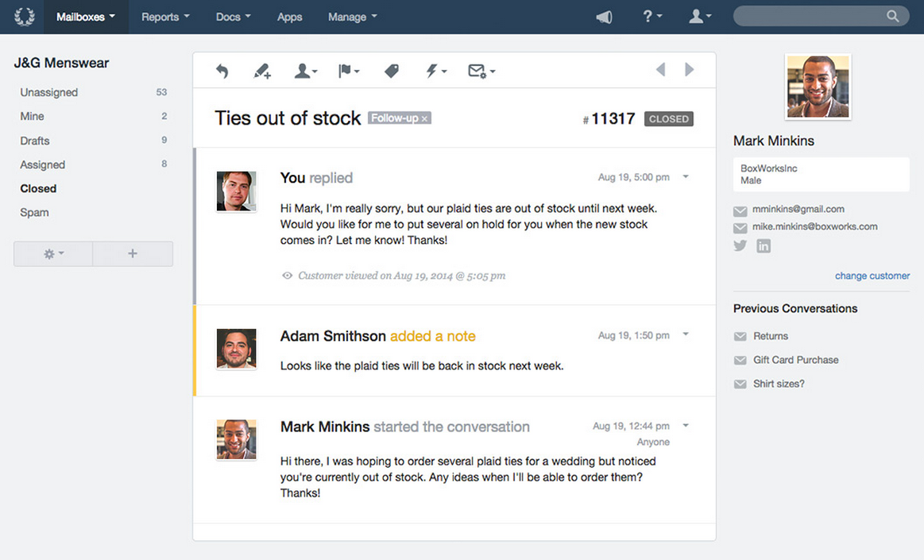The image size is (924, 560).
Task: Click the Help Scout logo icon
Action: pyautogui.click(x=23, y=16)
